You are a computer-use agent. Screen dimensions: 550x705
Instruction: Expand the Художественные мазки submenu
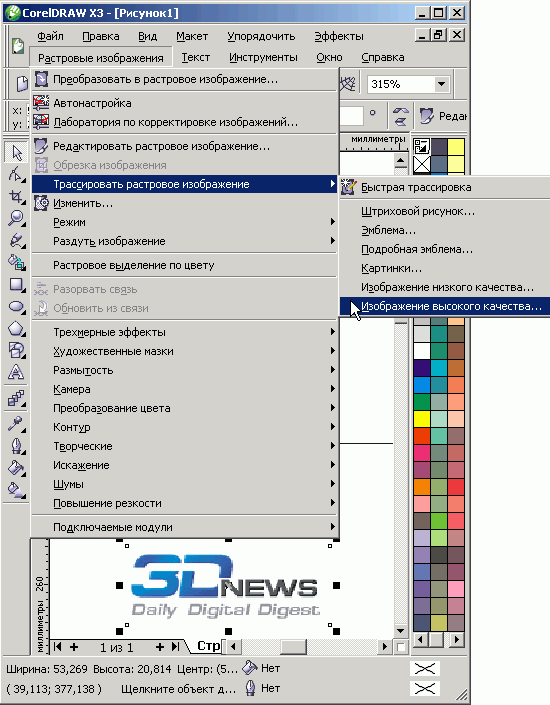coord(332,351)
